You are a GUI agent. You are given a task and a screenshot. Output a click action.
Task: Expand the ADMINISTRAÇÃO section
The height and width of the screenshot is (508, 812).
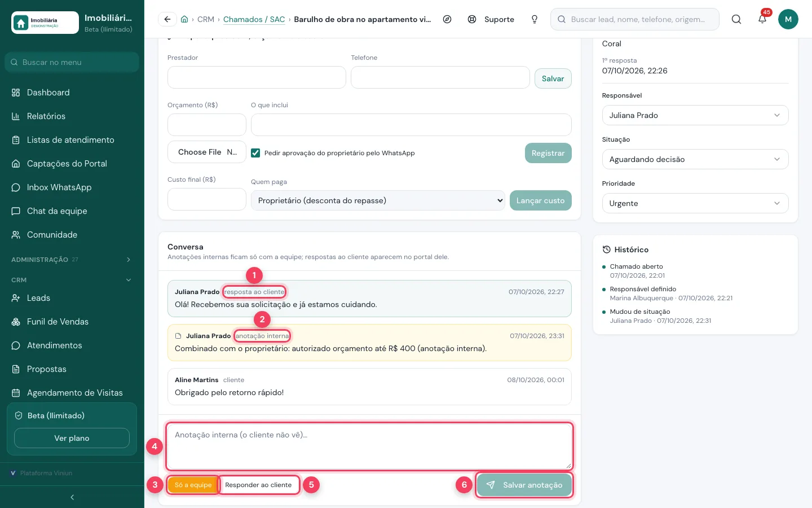(x=72, y=260)
